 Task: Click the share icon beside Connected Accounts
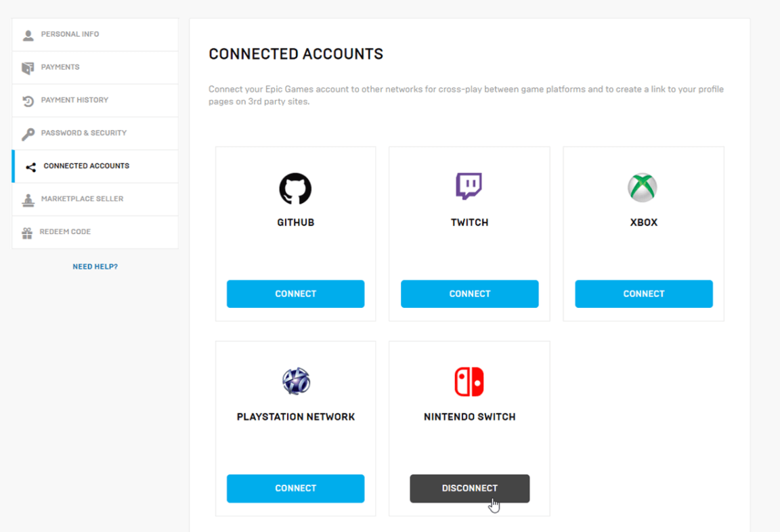[31, 167]
